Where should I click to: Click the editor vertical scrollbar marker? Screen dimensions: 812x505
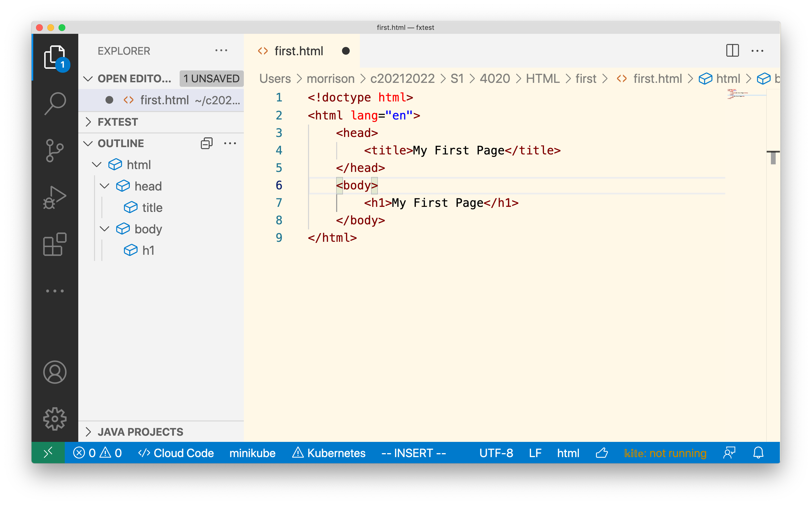click(x=773, y=157)
